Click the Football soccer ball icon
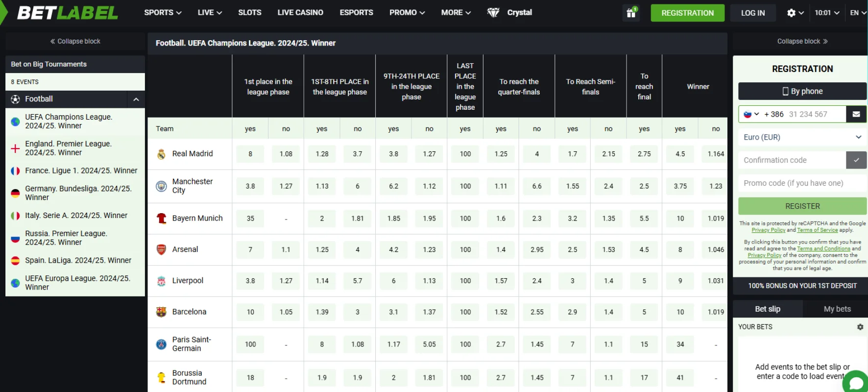Image resolution: width=868 pixels, height=392 pixels. pyautogui.click(x=15, y=99)
